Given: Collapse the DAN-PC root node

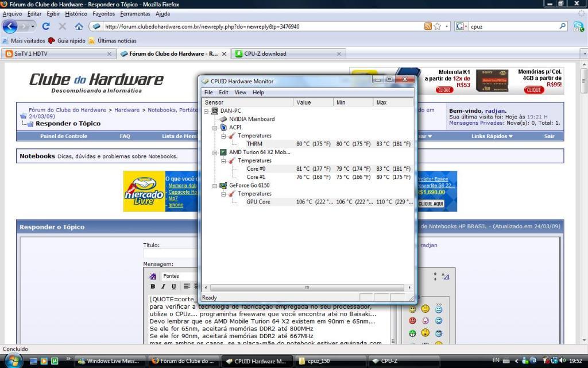Looking at the screenshot, I should [x=206, y=111].
